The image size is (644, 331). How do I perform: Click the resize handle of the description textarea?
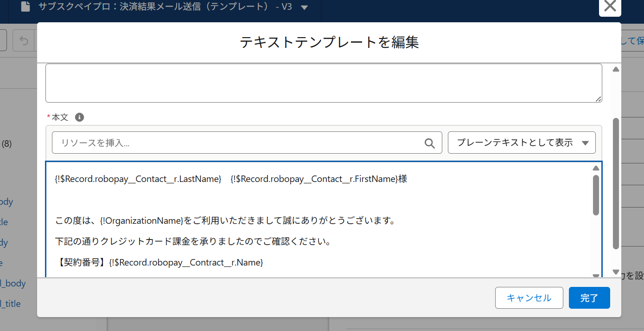click(598, 98)
